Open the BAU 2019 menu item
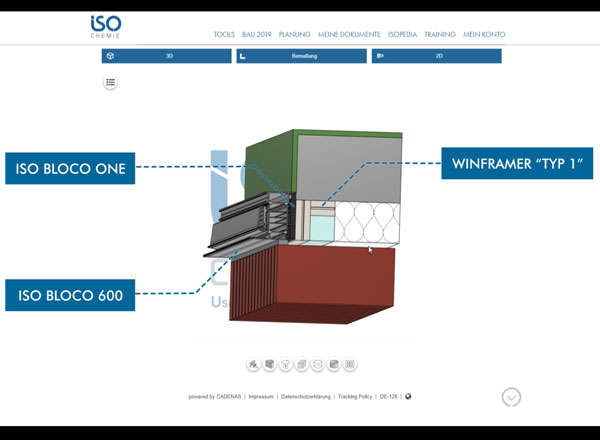Image resolution: width=600 pixels, height=440 pixels. click(x=256, y=34)
